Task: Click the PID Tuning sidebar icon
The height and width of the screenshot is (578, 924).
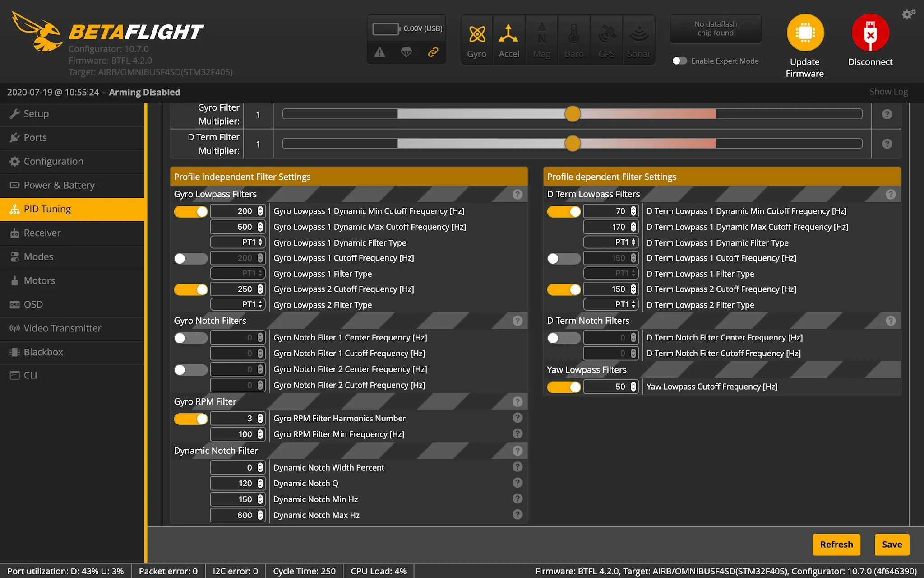Action: tap(14, 209)
